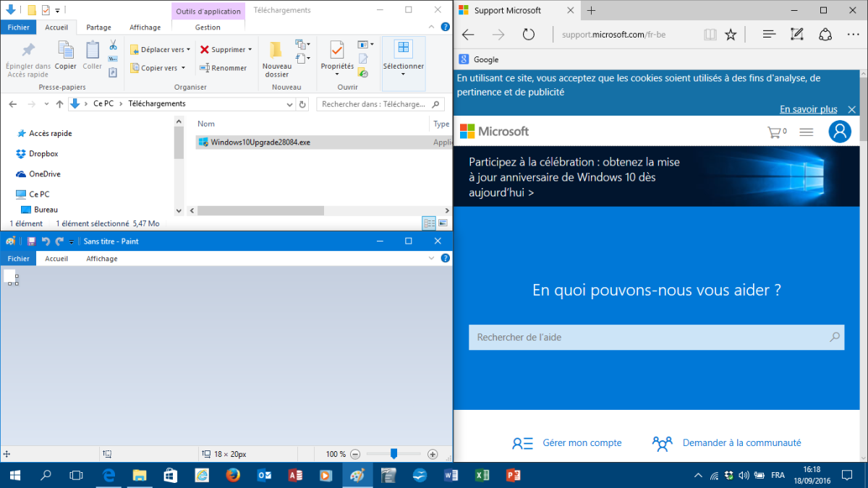This screenshot has width=868, height=488.
Task: Undo the last action in Paint
Action: coord(46,241)
